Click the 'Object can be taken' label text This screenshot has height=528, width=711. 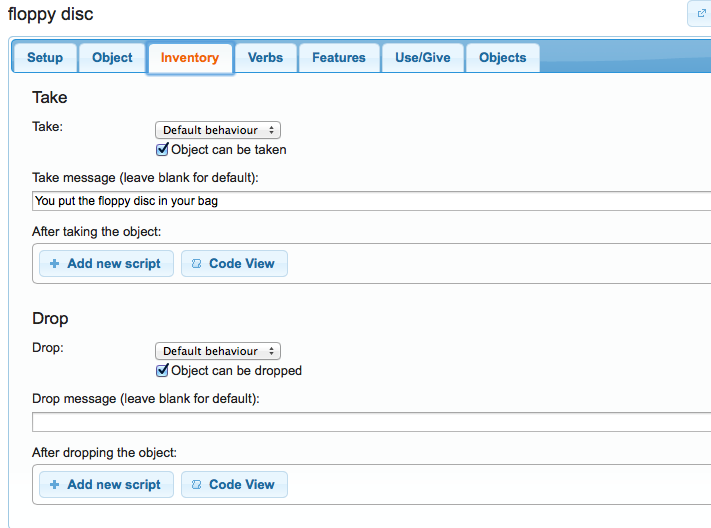tap(229, 150)
